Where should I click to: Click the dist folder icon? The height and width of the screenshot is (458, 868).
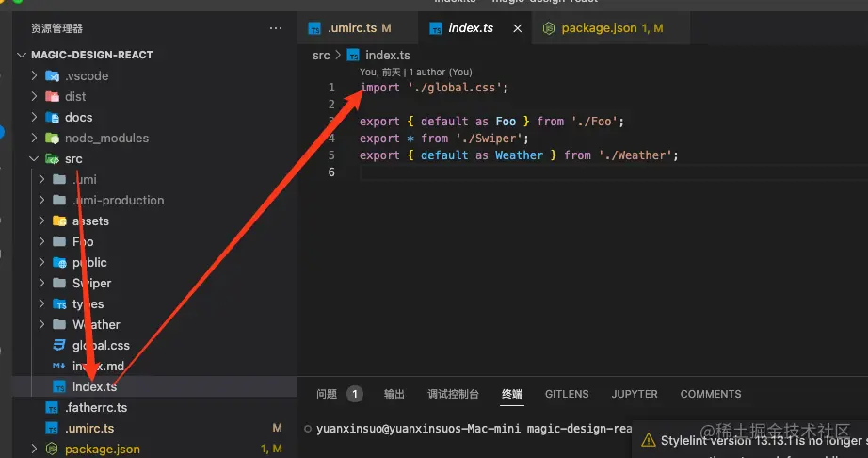[x=52, y=96]
